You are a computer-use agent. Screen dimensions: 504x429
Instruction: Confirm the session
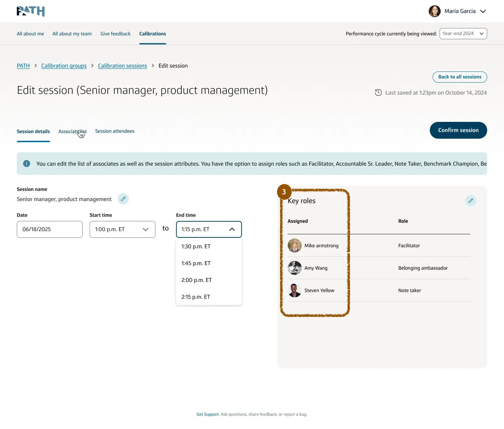(x=458, y=130)
